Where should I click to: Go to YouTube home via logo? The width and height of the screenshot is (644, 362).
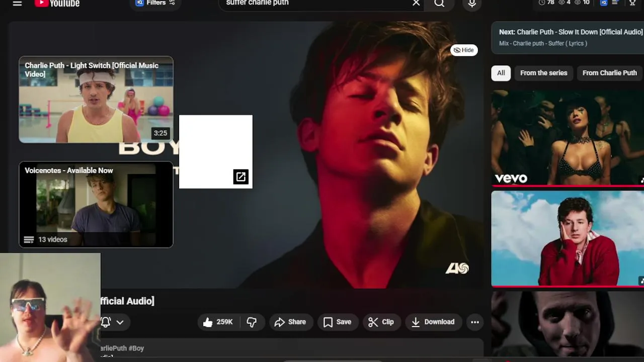(57, 3)
